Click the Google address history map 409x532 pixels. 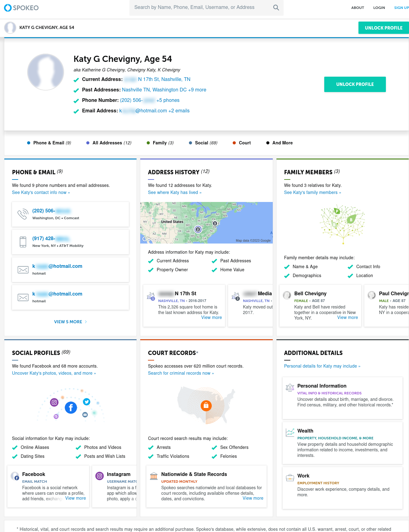207,223
